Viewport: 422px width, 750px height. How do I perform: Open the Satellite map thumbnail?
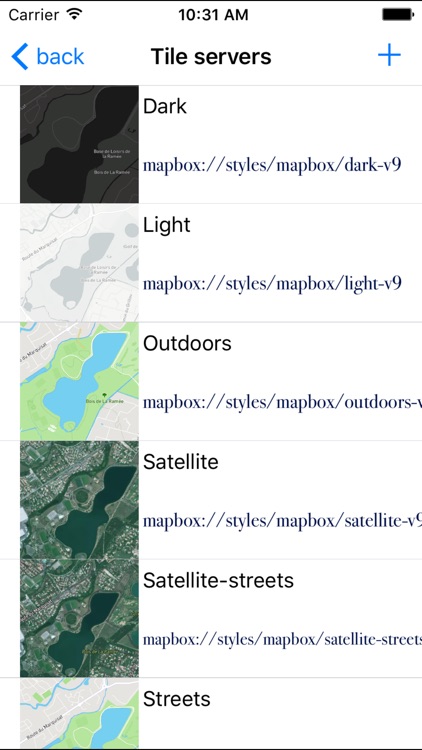click(x=79, y=500)
